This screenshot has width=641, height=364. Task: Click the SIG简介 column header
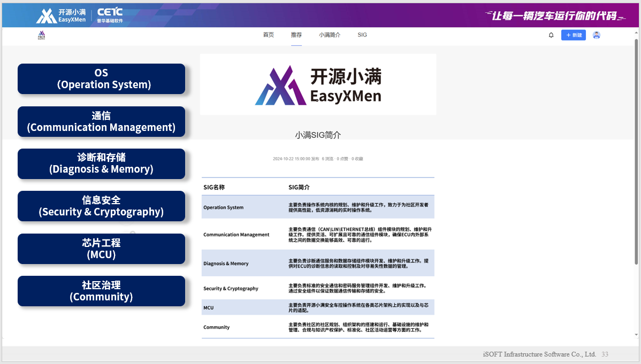click(x=299, y=188)
